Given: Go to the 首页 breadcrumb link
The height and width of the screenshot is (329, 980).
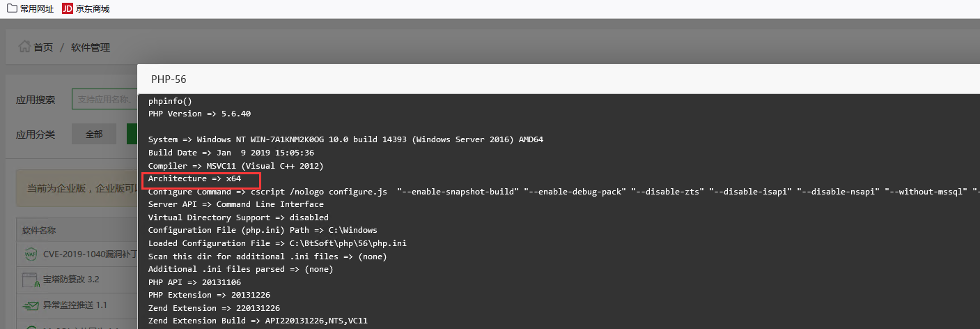Looking at the screenshot, I should click(43, 47).
